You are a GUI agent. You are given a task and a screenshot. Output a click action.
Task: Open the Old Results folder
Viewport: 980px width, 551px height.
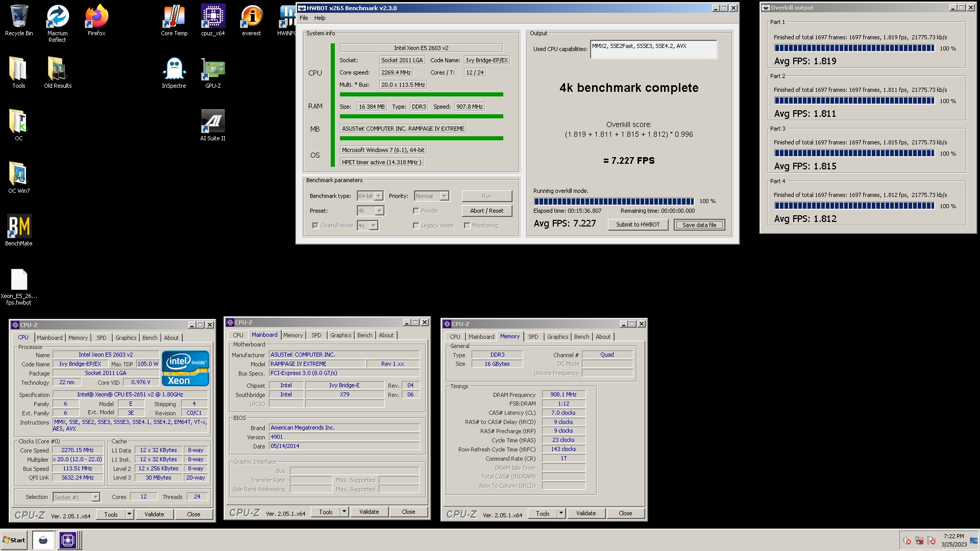58,72
